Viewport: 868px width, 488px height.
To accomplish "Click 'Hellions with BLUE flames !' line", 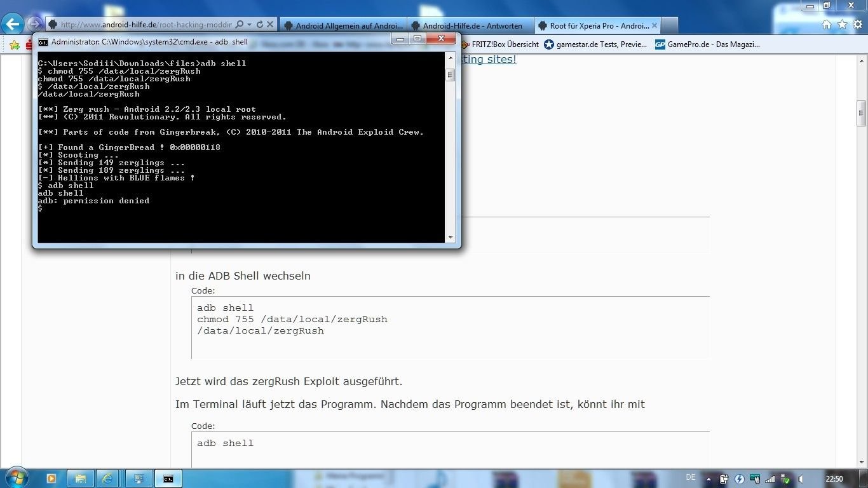I will (x=116, y=178).
